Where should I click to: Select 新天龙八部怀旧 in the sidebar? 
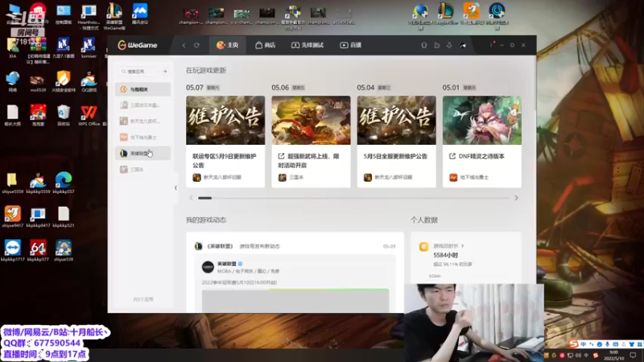(x=143, y=121)
